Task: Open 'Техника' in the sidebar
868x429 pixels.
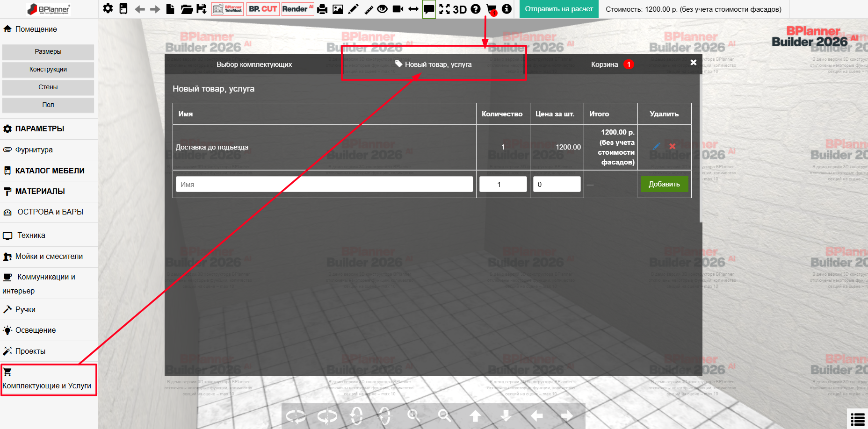Action: [x=49, y=236]
